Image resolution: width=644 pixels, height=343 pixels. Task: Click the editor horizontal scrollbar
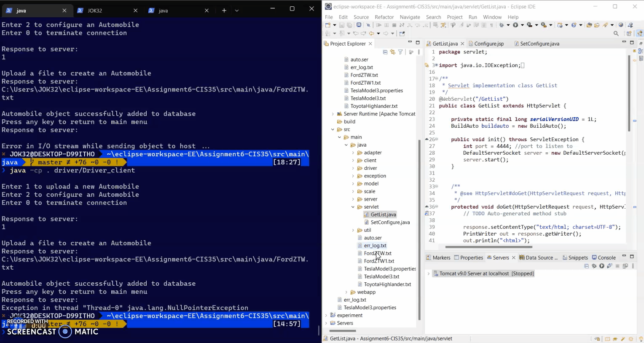point(489,247)
